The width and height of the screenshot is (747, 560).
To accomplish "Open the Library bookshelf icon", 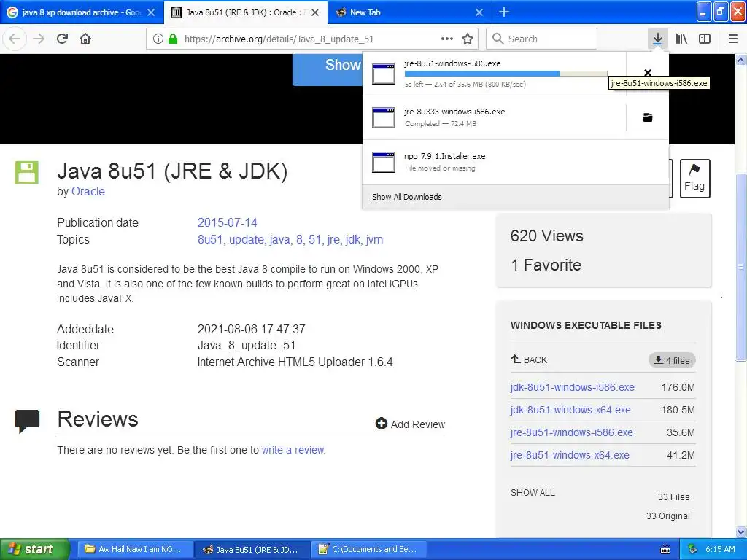I will (681, 39).
